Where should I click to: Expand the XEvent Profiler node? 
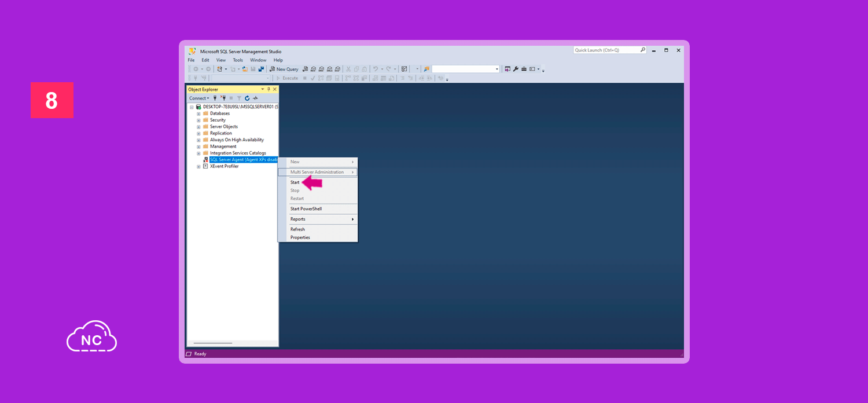pos(198,167)
